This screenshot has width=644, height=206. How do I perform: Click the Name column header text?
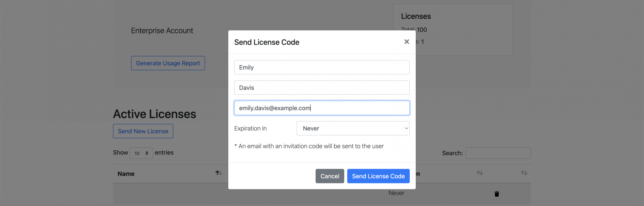[x=126, y=174]
